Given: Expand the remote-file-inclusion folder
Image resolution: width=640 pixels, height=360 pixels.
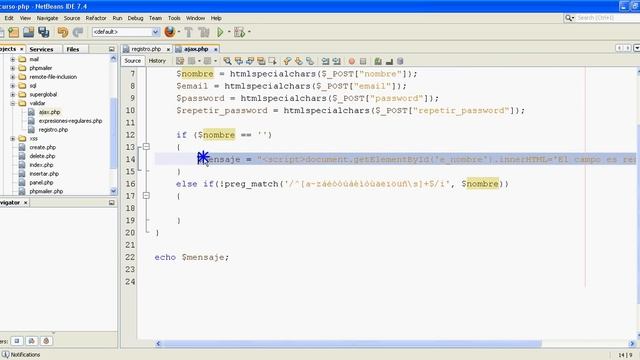Looking at the screenshot, I should point(13,77).
